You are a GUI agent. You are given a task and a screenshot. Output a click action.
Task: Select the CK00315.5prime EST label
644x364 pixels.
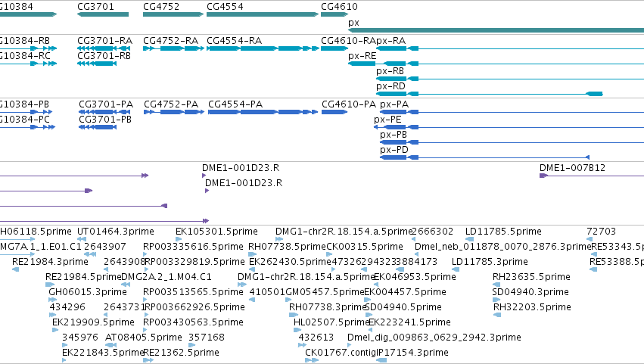coord(365,247)
